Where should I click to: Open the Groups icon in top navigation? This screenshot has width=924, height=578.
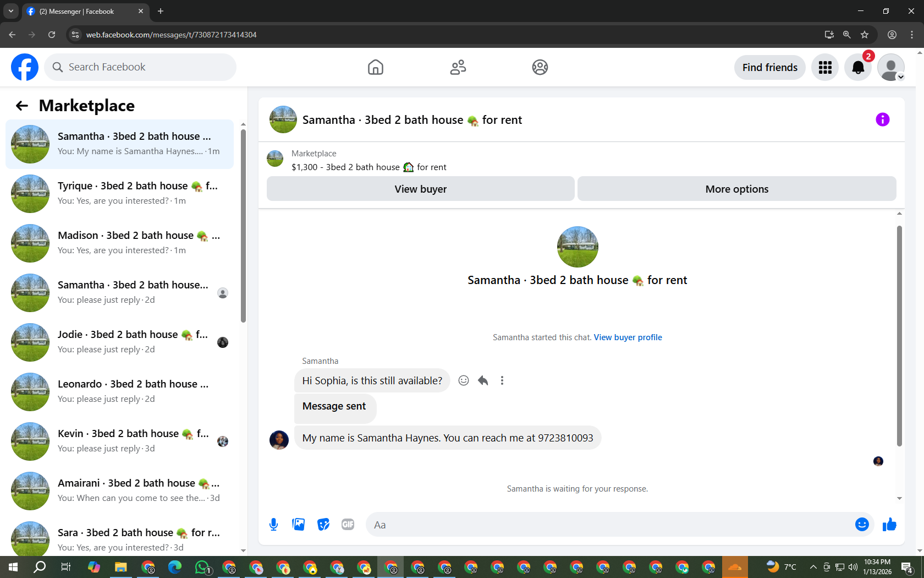[540, 67]
